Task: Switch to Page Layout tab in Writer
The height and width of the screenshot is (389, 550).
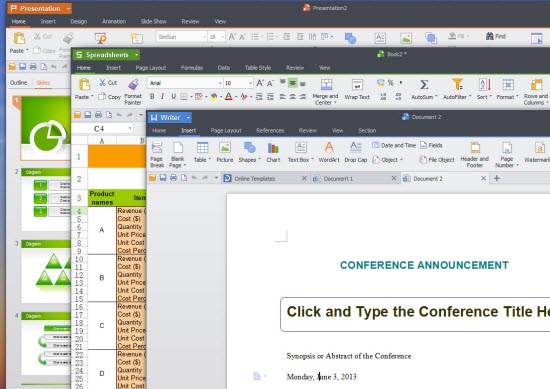Action: pos(226,130)
